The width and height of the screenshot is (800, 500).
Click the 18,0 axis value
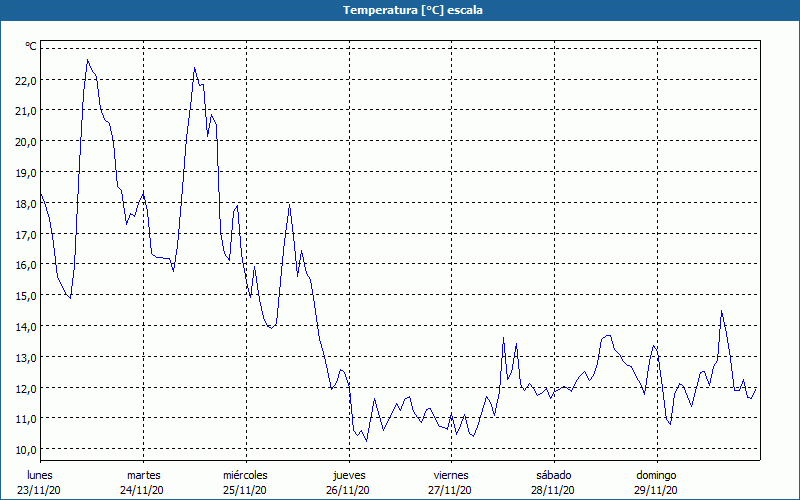coord(26,204)
